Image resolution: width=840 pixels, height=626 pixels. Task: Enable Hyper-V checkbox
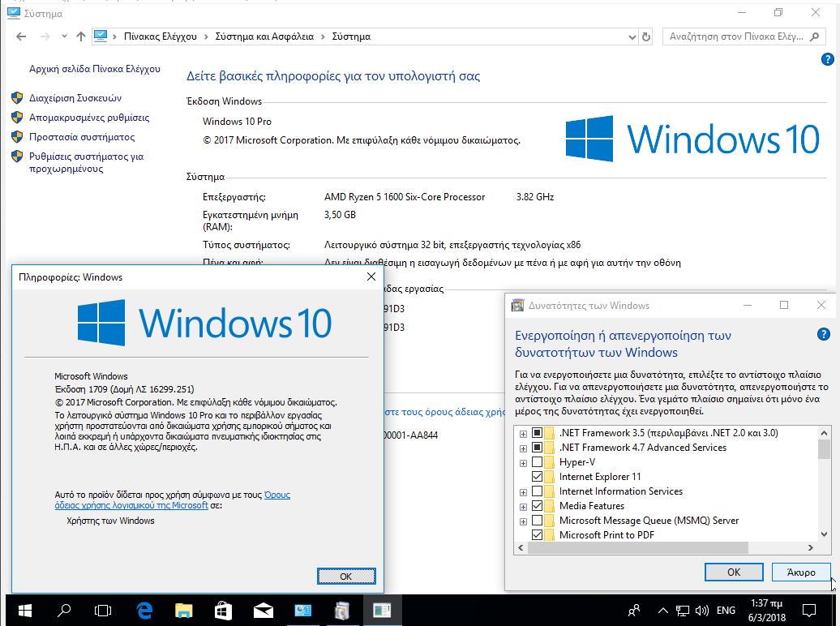537,462
